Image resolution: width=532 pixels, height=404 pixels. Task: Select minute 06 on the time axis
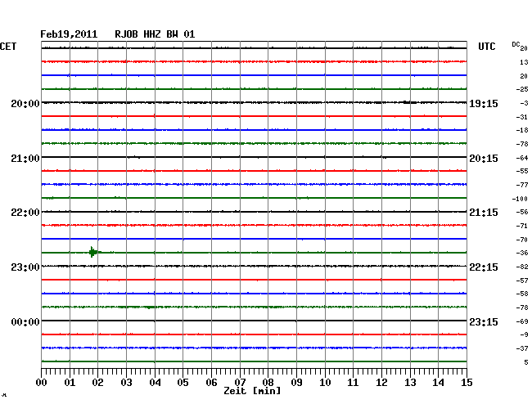pyautogui.click(x=211, y=382)
